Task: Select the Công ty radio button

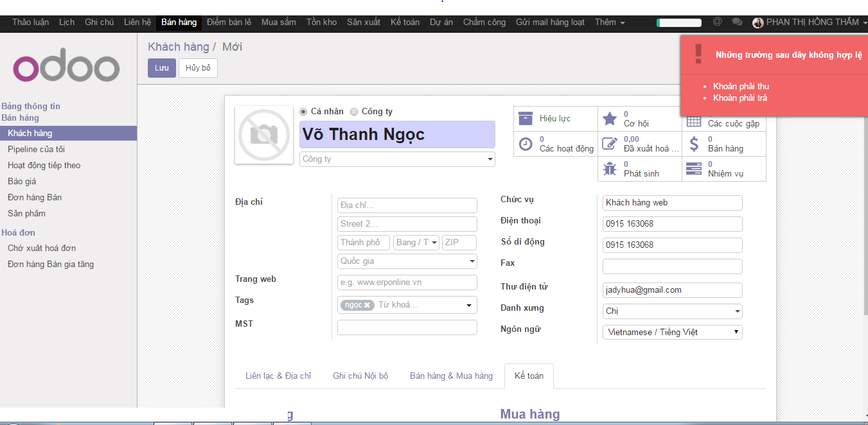Action: pyautogui.click(x=354, y=112)
